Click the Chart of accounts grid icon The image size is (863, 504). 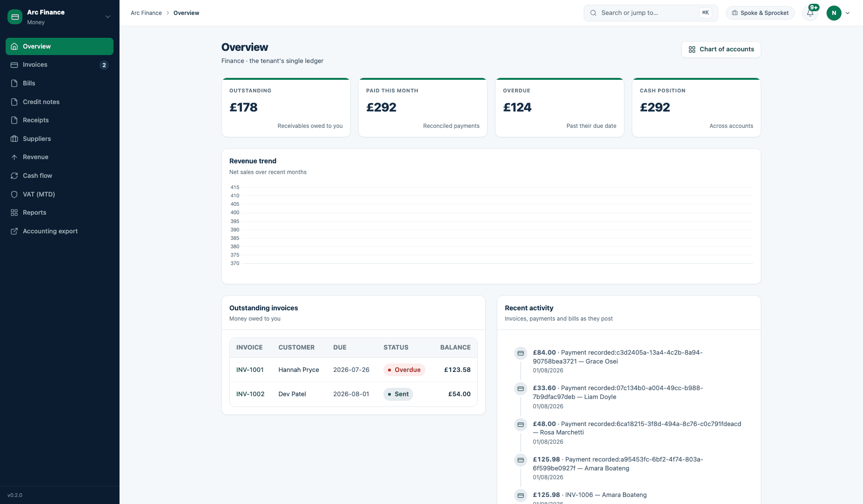tap(692, 49)
